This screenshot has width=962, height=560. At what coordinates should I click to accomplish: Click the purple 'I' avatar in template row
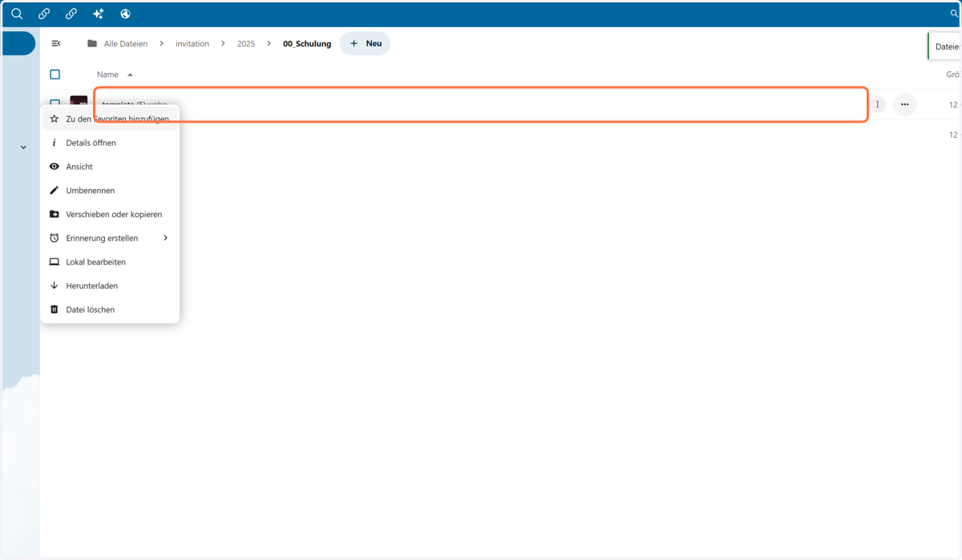pyautogui.click(x=878, y=104)
